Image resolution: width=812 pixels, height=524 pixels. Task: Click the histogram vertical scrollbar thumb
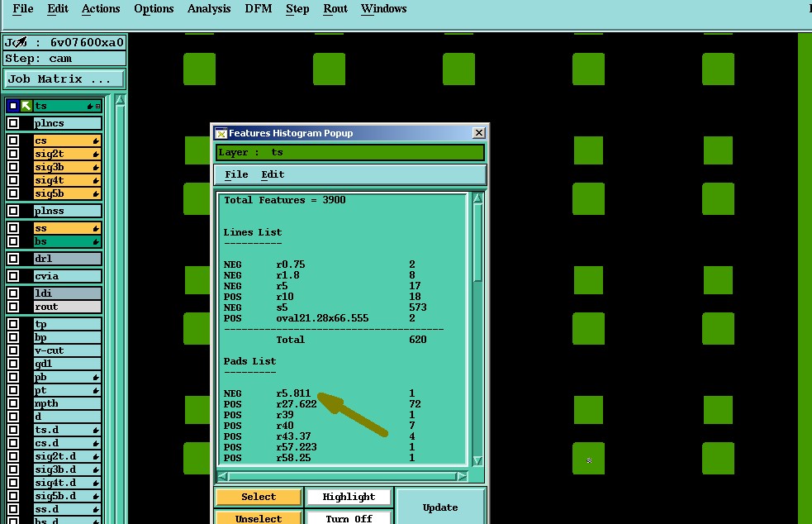coord(478,244)
